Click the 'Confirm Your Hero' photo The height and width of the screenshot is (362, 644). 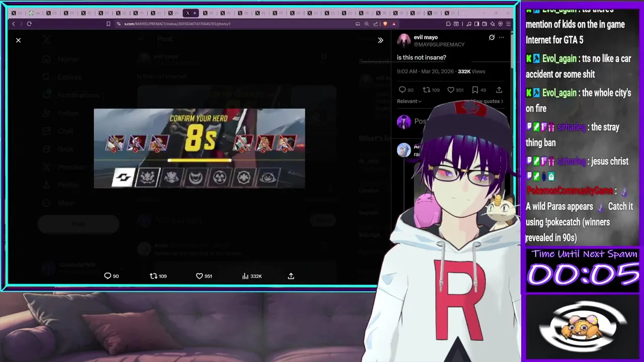pos(199,148)
